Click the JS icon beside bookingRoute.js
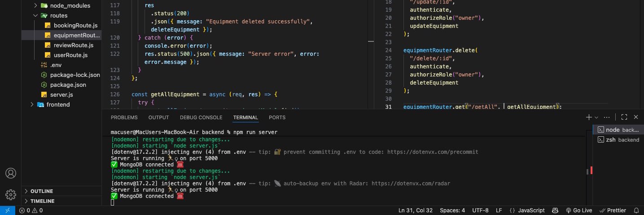Image resolution: width=644 pixels, height=215 pixels. point(48,26)
